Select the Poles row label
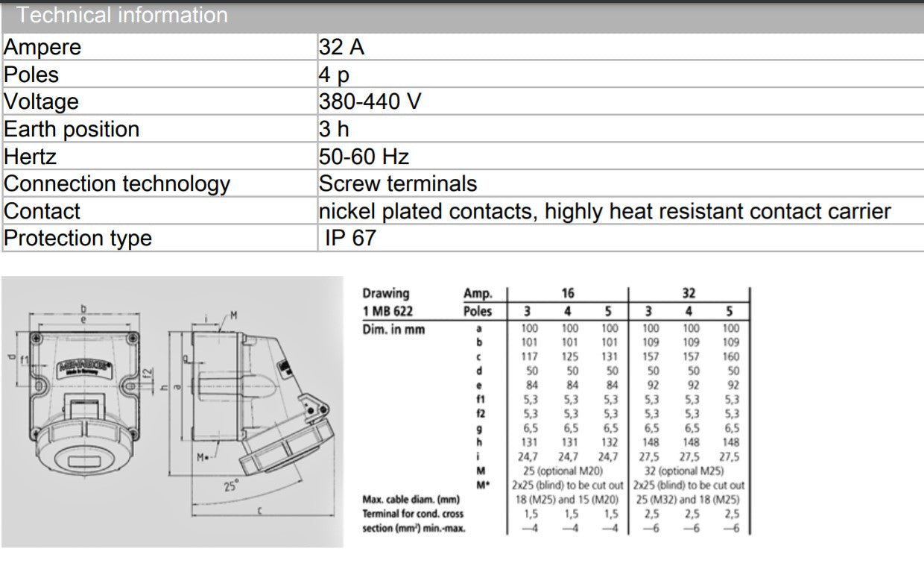924x569 pixels. click(30, 75)
